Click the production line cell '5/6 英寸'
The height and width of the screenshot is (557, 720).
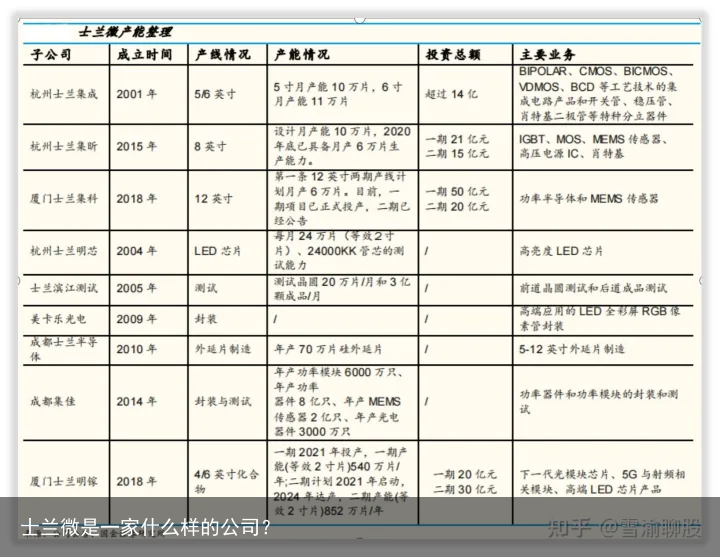[x=215, y=94]
